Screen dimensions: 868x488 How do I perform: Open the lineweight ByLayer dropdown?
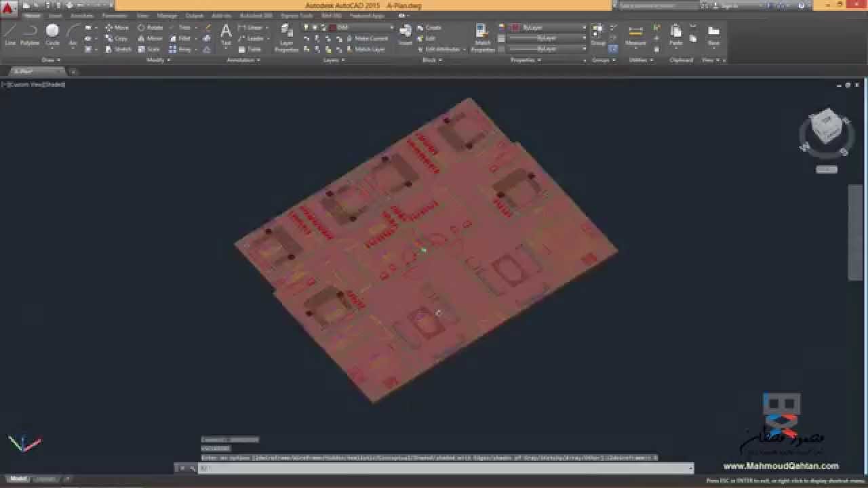(547, 39)
